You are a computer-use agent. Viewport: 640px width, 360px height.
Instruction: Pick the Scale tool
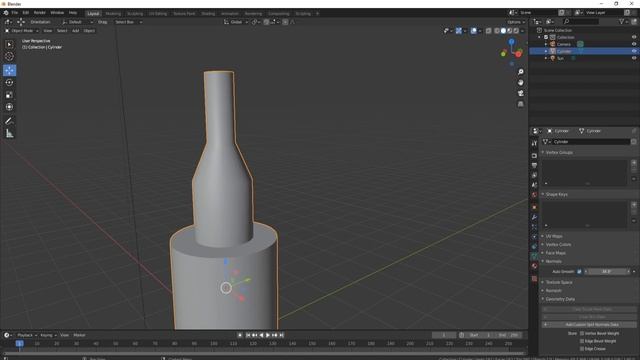(9, 95)
